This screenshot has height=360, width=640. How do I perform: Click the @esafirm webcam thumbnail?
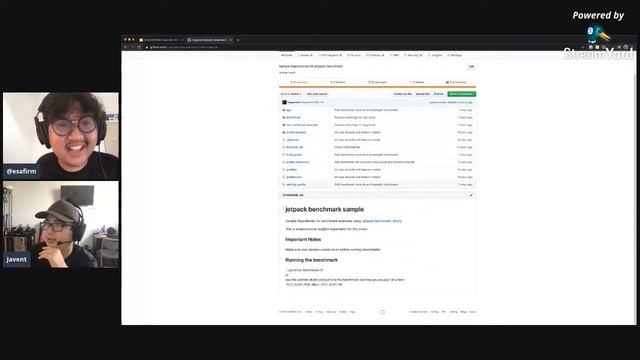61,136
